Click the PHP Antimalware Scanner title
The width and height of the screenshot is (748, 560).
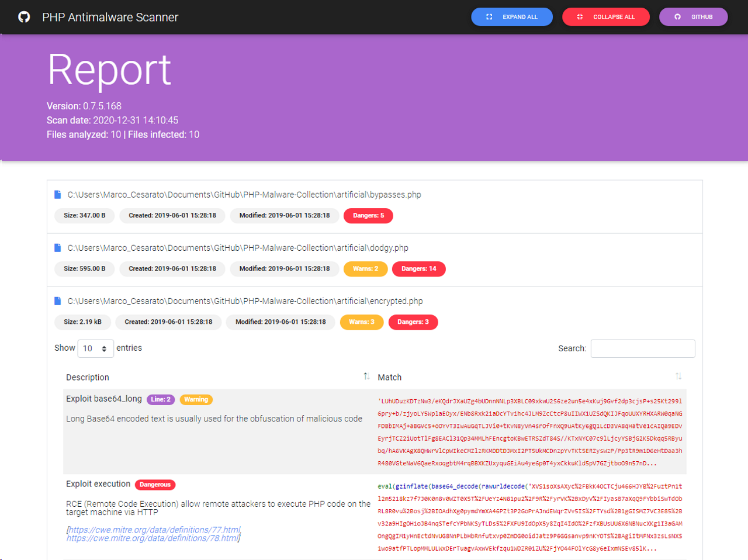110,18
